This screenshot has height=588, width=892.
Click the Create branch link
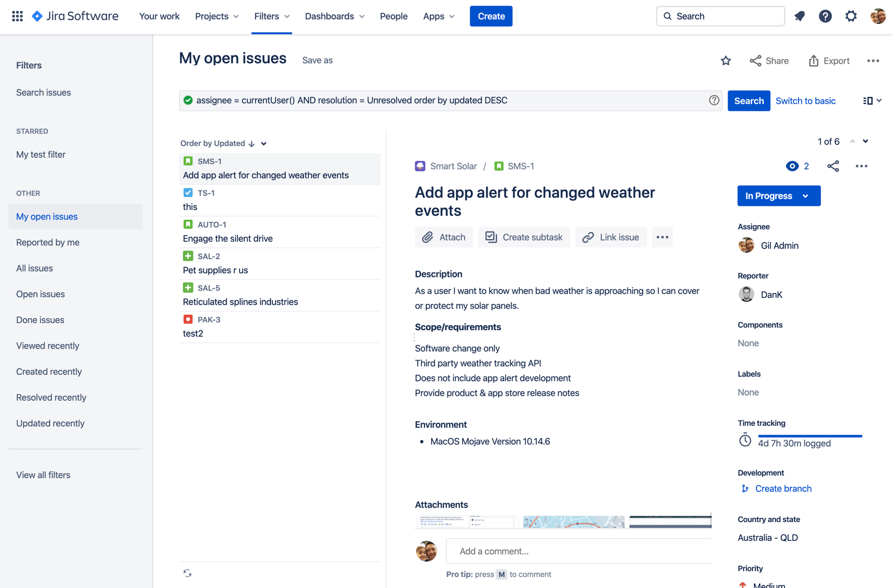pyautogui.click(x=783, y=488)
